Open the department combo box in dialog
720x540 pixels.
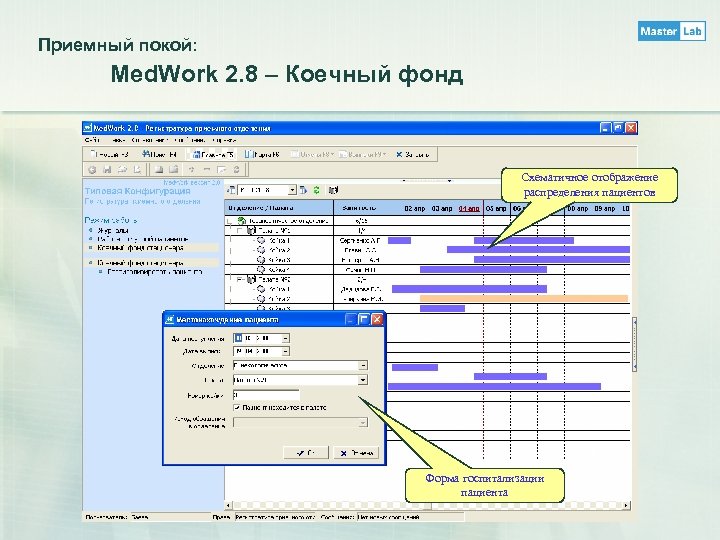click(x=363, y=366)
